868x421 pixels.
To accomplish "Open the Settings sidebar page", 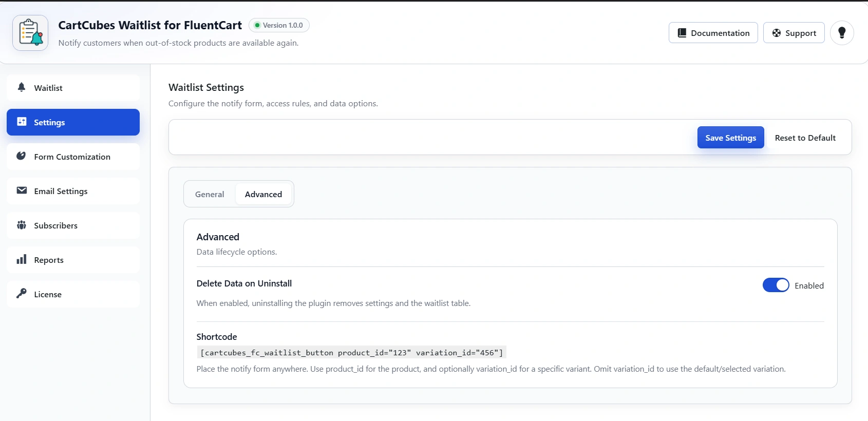I will (73, 122).
